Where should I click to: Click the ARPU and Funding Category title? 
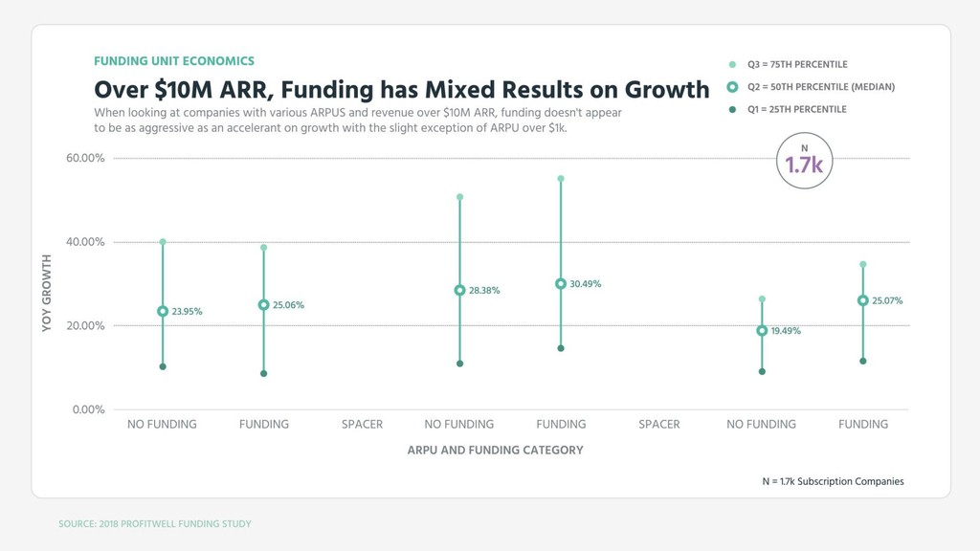[x=495, y=450]
